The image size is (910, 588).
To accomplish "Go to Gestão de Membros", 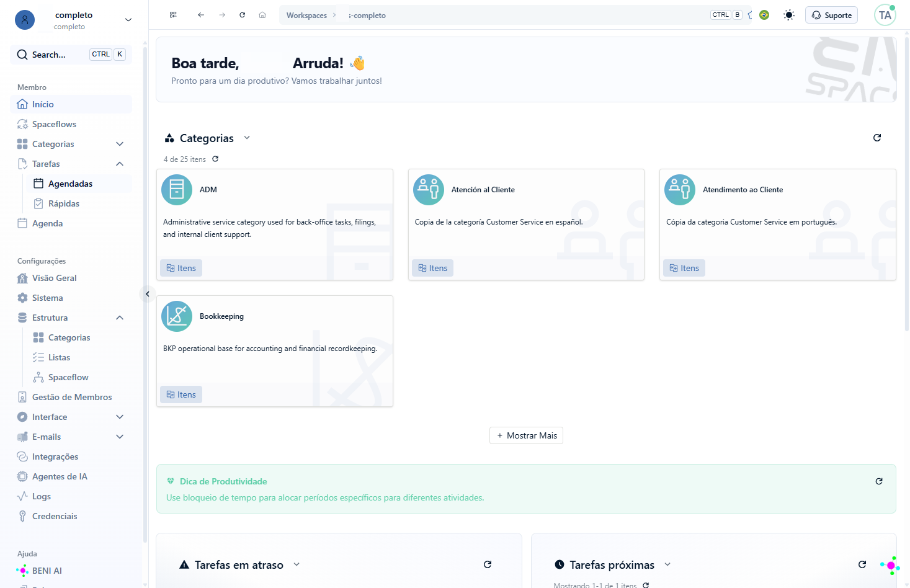I will click(71, 397).
